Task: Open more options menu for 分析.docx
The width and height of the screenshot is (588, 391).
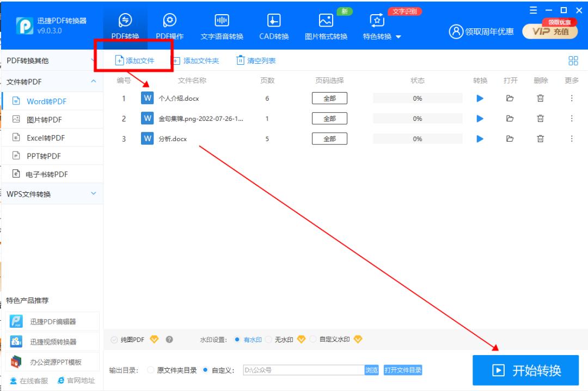Action: coord(572,138)
